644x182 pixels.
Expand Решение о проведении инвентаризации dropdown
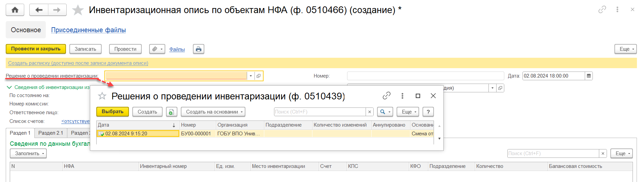(251, 76)
